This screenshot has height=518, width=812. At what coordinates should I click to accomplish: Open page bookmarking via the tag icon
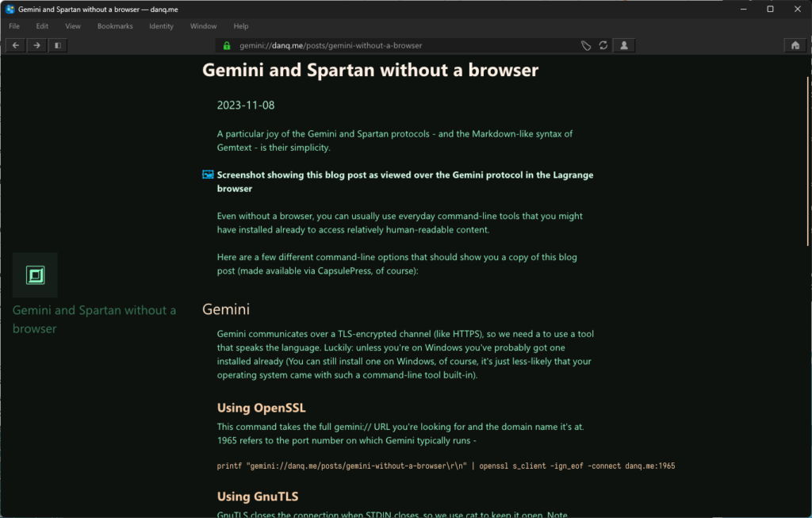tap(586, 45)
